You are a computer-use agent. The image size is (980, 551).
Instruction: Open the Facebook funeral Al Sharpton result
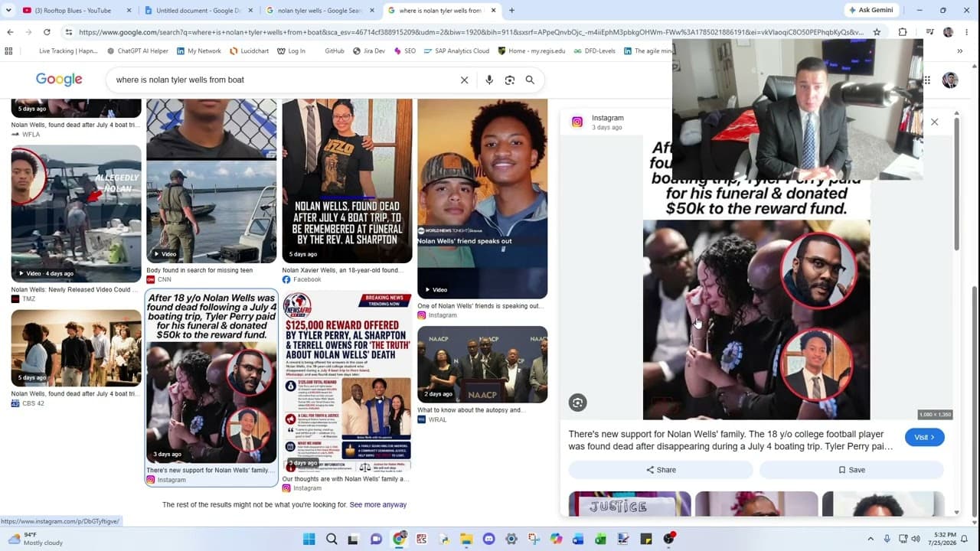click(347, 181)
